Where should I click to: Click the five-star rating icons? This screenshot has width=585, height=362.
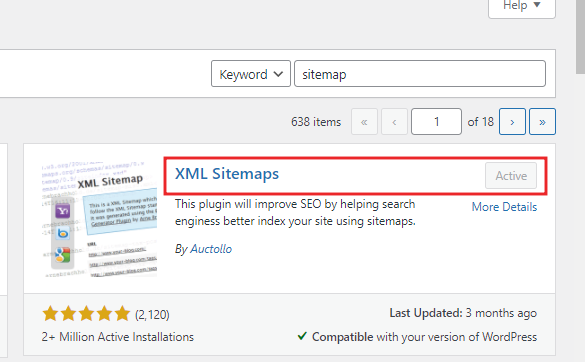coord(86,314)
